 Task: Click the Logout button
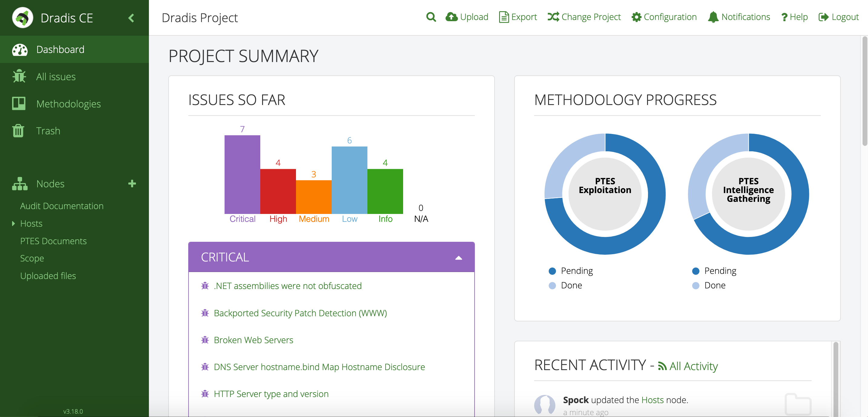point(839,17)
